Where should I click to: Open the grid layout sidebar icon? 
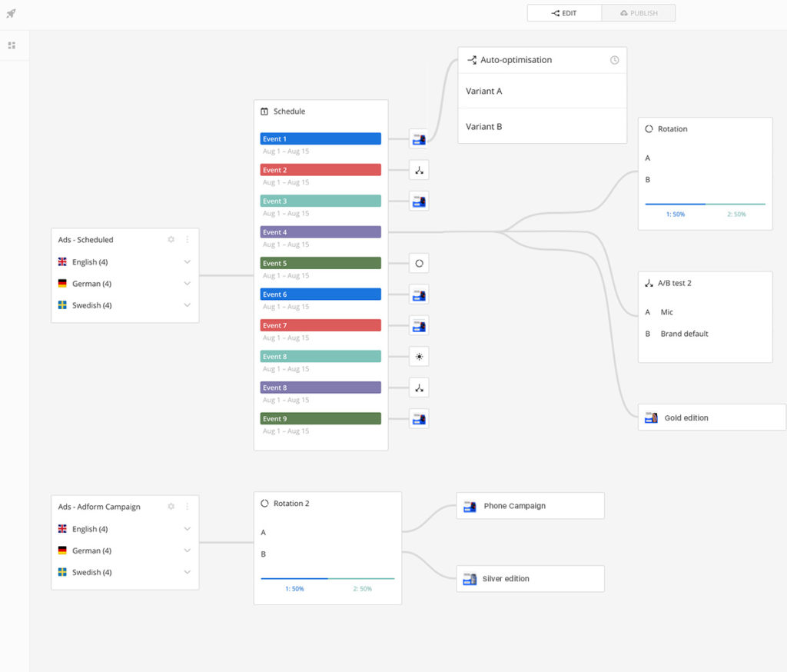(12, 45)
